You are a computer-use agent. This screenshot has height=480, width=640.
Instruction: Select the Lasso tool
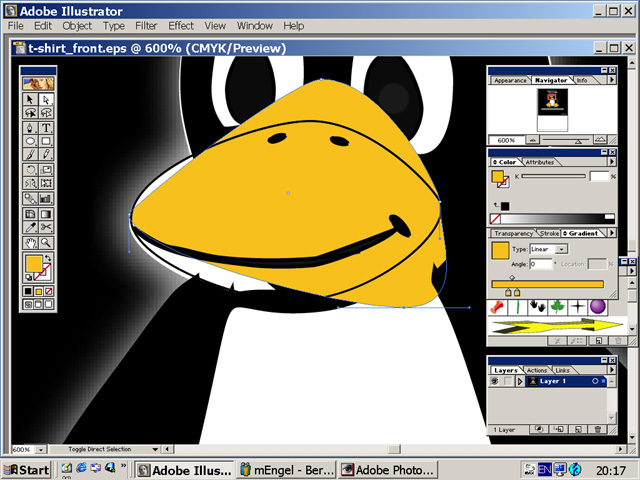click(x=30, y=113)
